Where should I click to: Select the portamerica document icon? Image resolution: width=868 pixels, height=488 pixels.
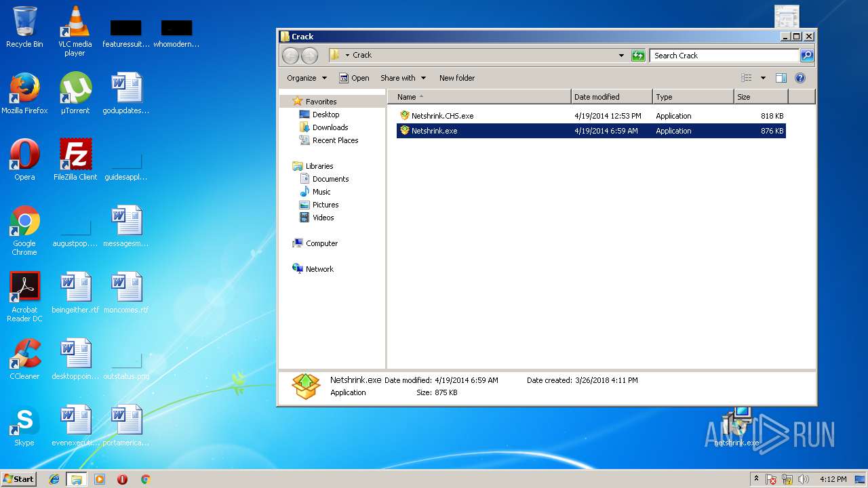(126, 426)
